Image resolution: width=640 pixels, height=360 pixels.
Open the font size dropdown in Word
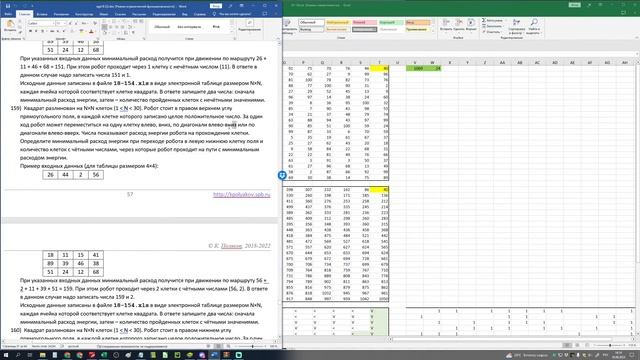[64, 23]
